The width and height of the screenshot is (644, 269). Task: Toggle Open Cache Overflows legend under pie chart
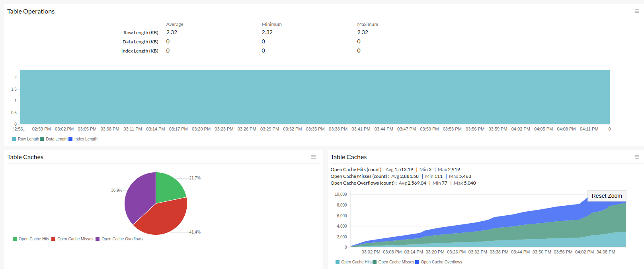119,239
